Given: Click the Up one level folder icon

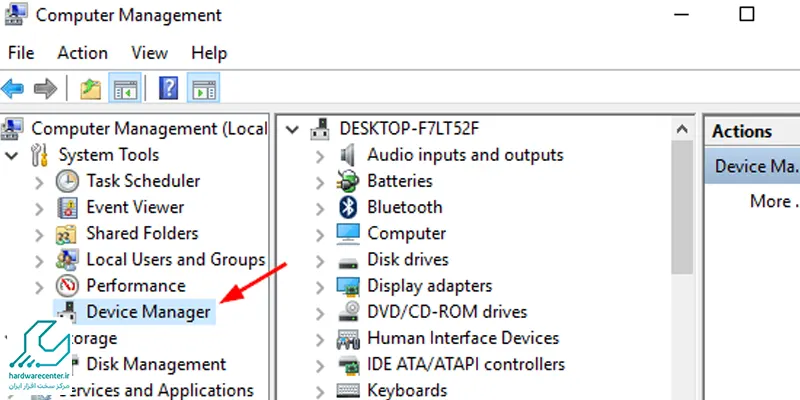Looking at the screenshot, I should pos(91,89).
